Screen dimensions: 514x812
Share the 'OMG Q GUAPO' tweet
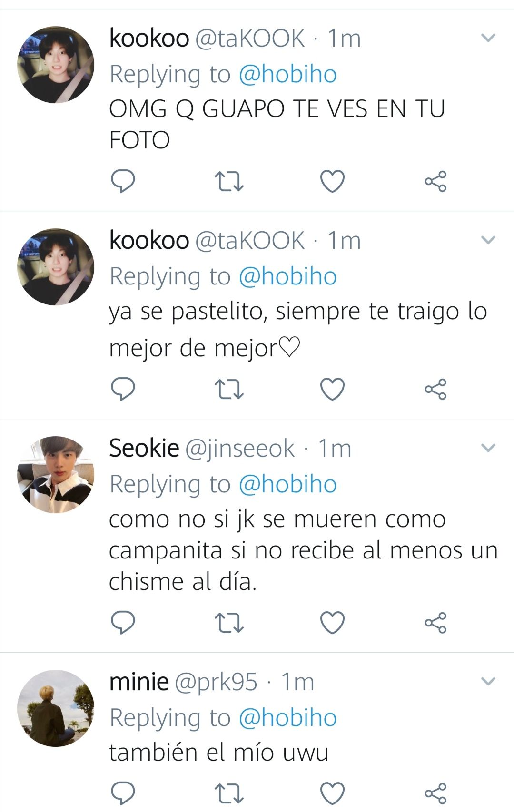click(435, 181)
